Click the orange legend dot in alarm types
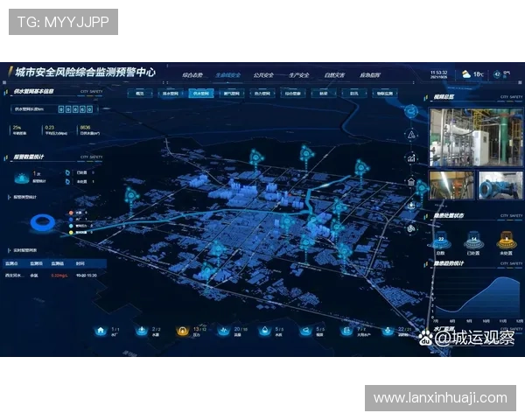The image size is (525, 420). point(71,213)
